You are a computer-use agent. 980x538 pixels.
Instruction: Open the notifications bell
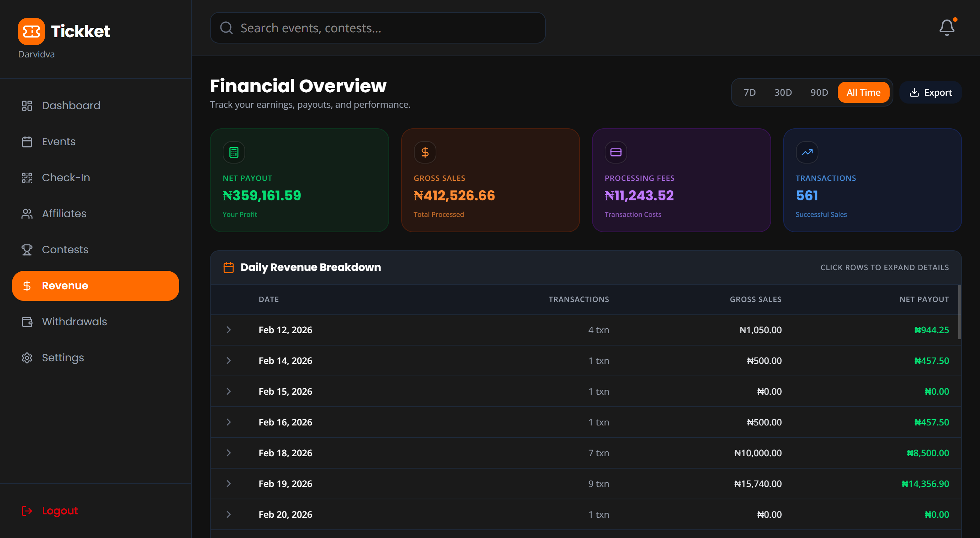pyautogui.click(x=947, y=27)
